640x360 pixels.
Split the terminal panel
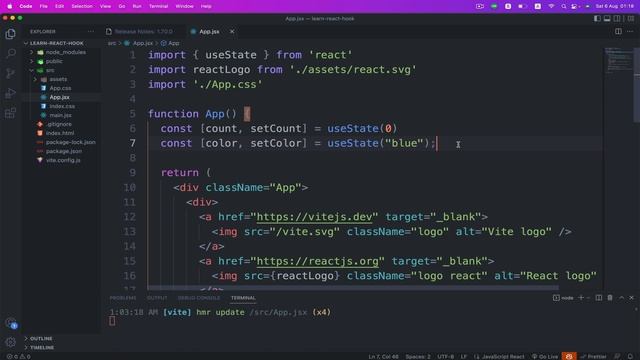(x=598, y=298)
